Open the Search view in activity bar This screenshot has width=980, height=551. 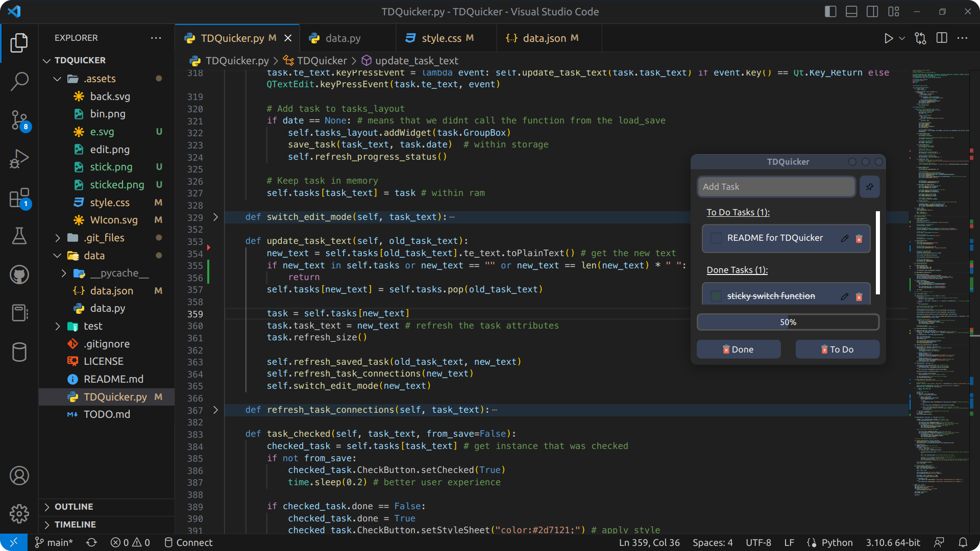point(19,81)
